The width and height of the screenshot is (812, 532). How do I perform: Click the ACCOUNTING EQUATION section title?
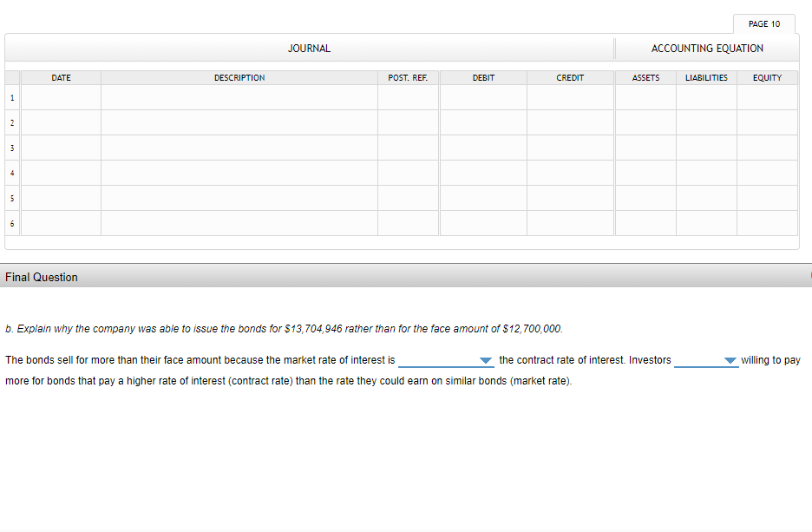(x=707, y=49)
